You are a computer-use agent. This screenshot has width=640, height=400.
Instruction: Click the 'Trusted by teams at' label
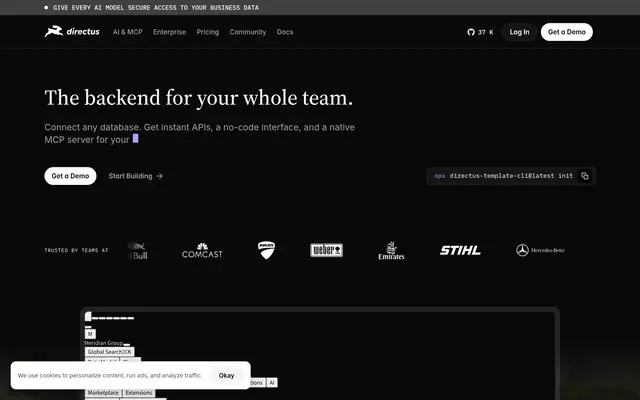(x=76, y=250)
